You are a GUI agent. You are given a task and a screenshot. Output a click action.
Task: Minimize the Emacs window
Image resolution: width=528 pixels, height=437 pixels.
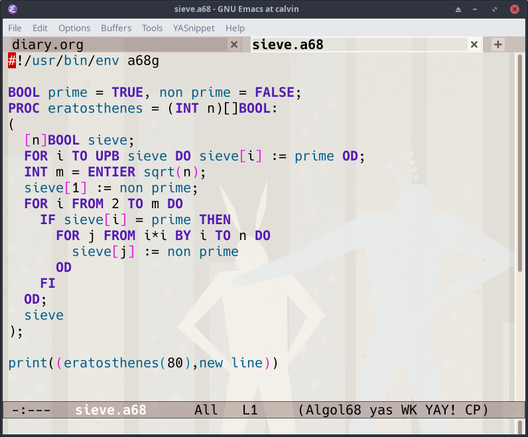click(475, 9)
